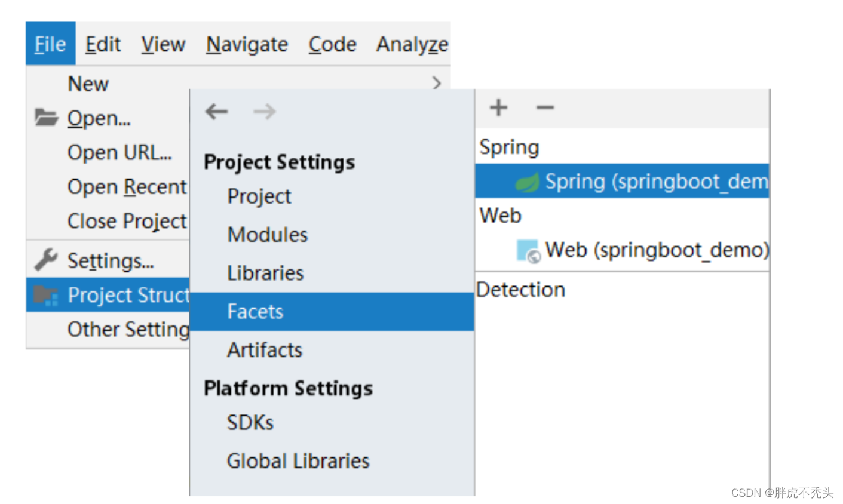Choose Open... in the File menu

click(99, 118)
